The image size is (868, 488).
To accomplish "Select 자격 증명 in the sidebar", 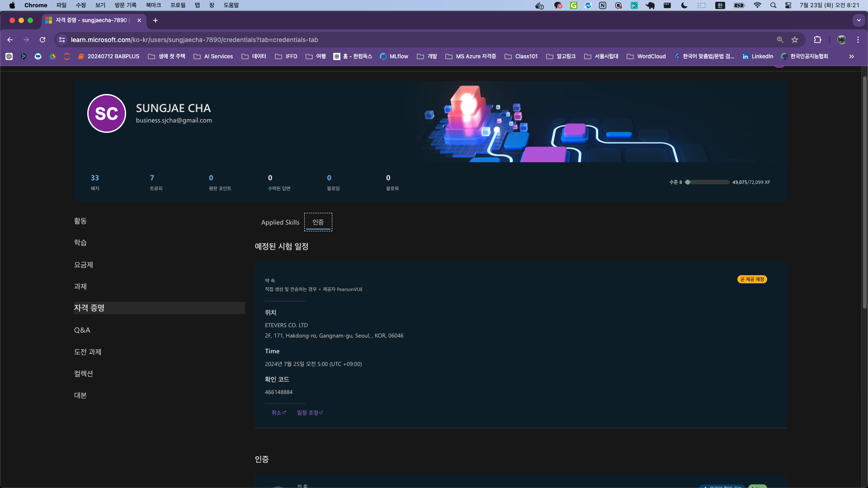I will point(159,308).
